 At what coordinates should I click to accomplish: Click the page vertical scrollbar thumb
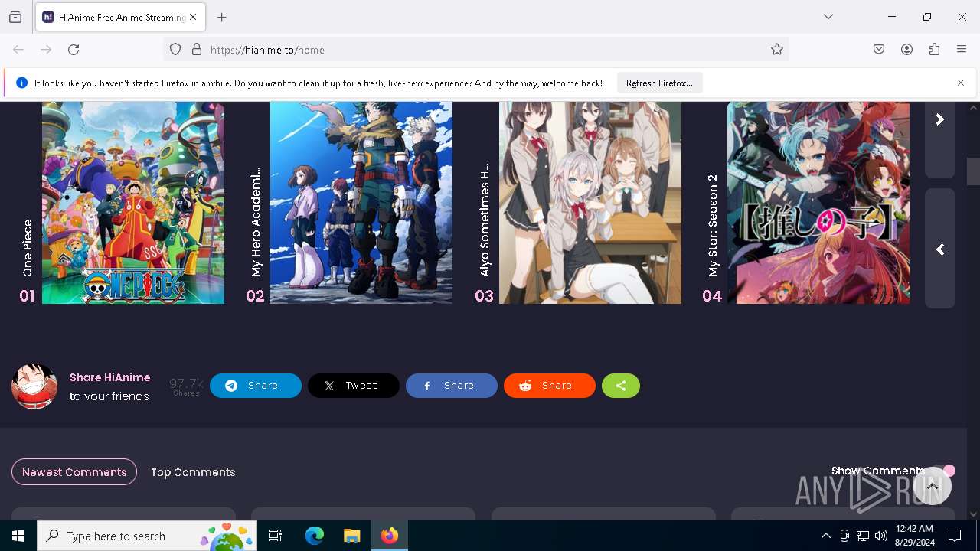click(973, 171)
